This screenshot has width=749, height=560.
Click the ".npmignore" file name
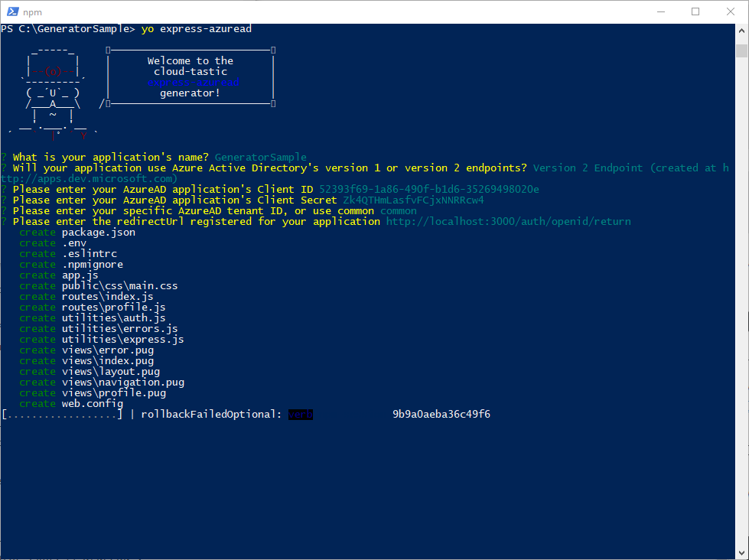click(x=93, y=265)
